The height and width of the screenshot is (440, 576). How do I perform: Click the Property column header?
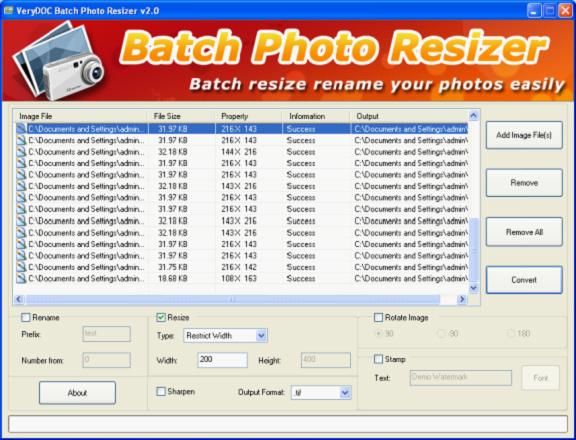coord(249,116)
